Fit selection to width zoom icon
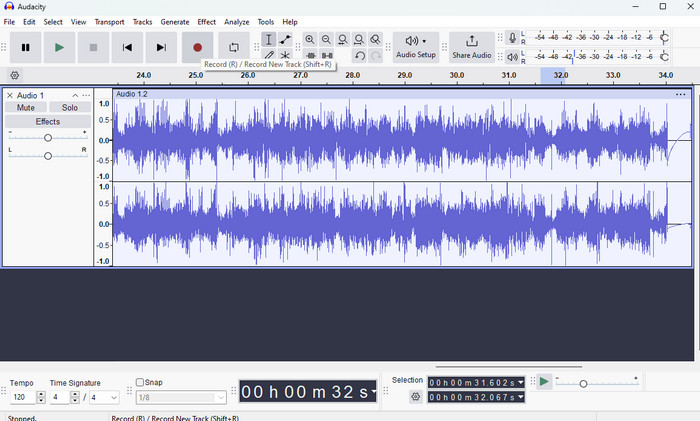The image size is (700, 421). point(342,39)
